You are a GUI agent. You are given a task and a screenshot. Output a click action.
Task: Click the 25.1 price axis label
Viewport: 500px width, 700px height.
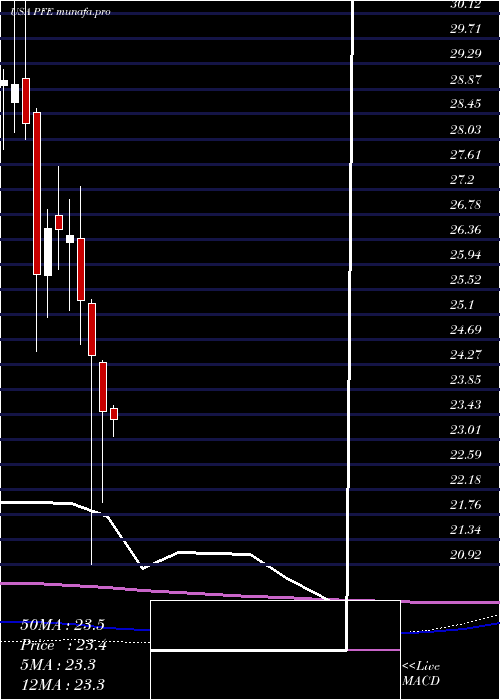tap(462, 304)
